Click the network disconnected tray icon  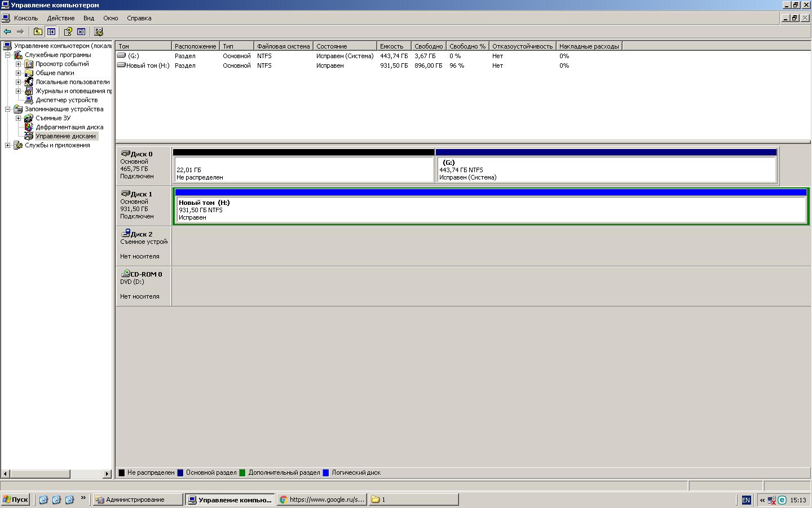coord(772,500)
